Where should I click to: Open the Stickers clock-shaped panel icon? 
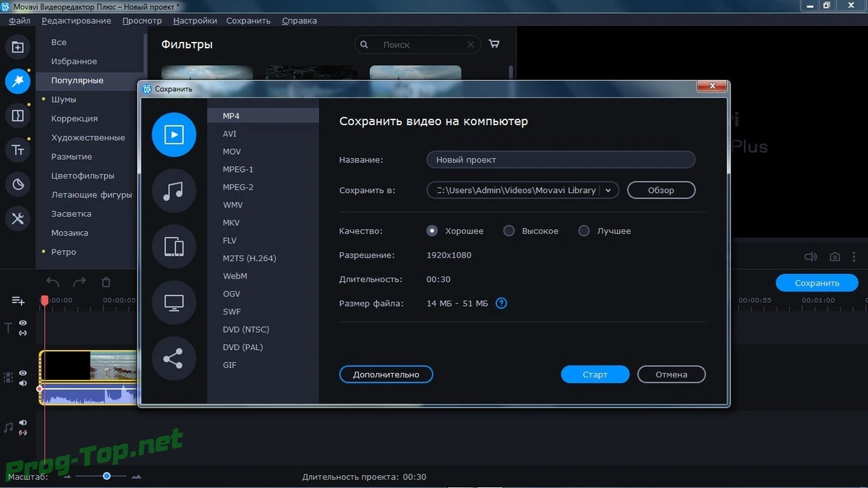tap(18, 184)
